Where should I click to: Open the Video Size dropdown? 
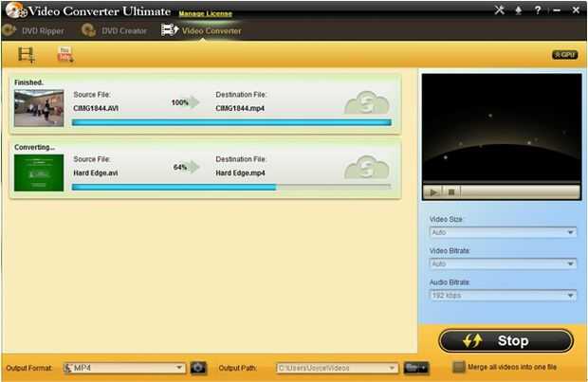pyautogui.click(x=503, y=232)
